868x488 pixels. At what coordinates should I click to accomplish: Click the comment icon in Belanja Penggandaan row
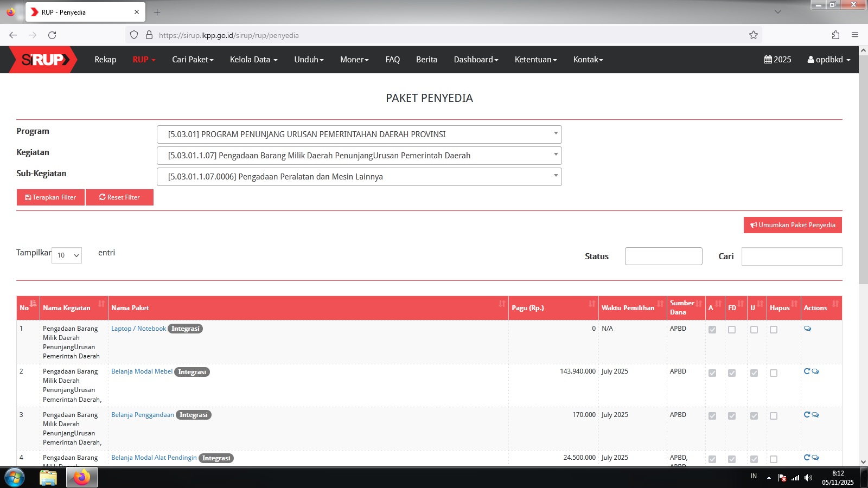pyautogui.click(x=815, y=415)
